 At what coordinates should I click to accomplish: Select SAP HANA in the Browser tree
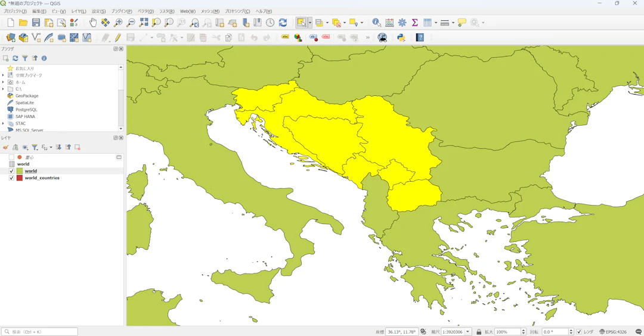25,117
